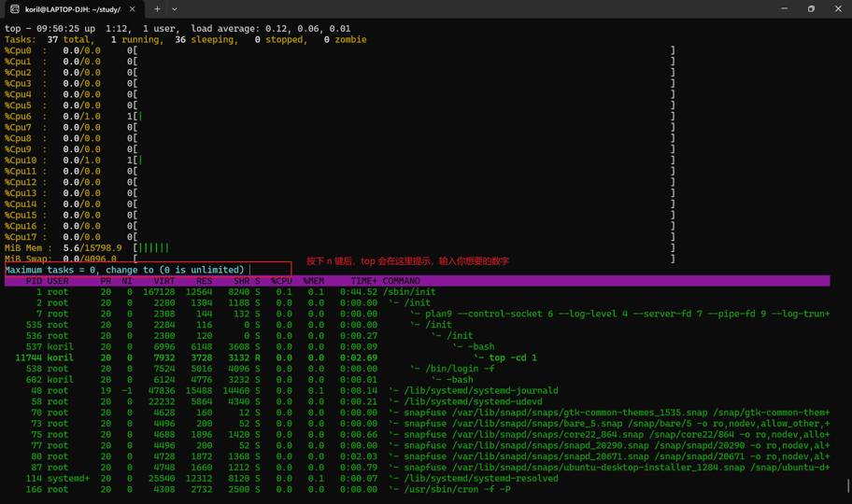Viewport: 852px width, 504px height.
Task: Click the MiB Mem usage bar
Action: pos(152,248)
